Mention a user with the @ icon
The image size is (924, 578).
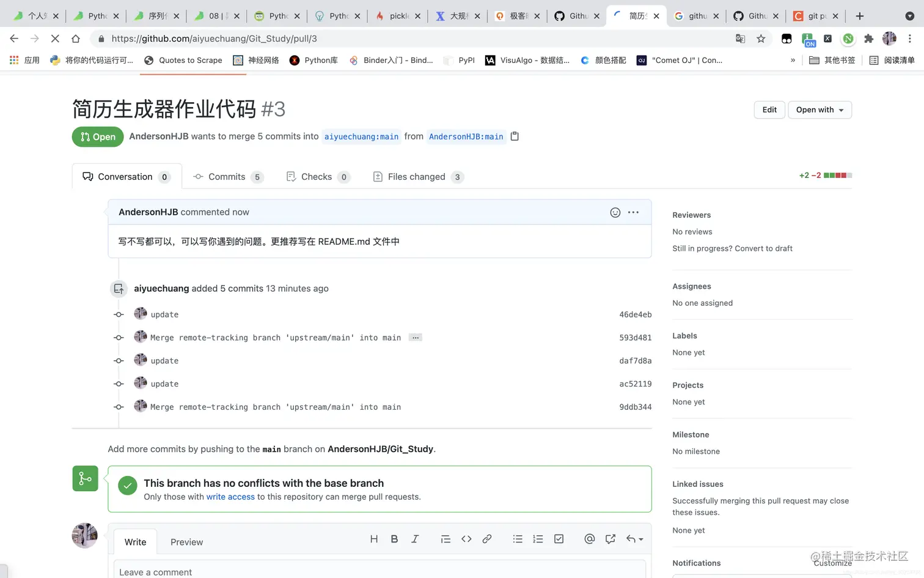(589, 539)
